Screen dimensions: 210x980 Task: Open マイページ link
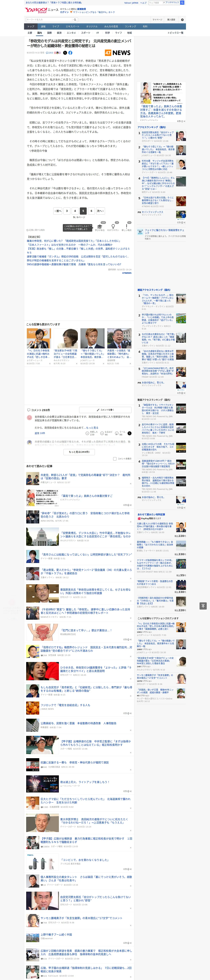coord(157,19)
